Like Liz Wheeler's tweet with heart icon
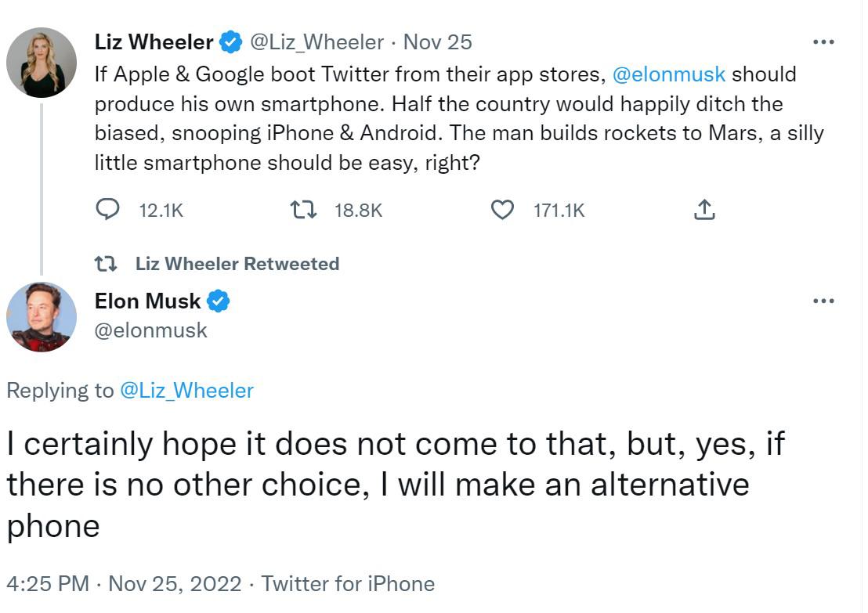Screen dimensions: 868x613 click(502, 210)
